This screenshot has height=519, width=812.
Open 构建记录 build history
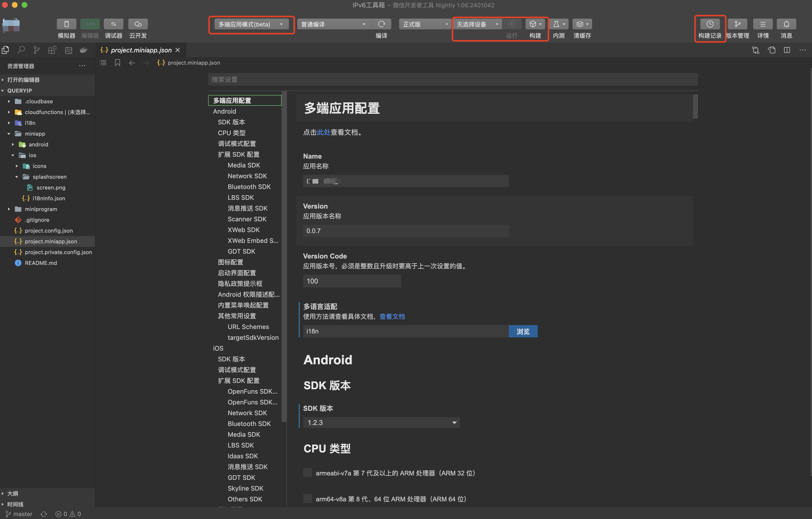(710, 24)
